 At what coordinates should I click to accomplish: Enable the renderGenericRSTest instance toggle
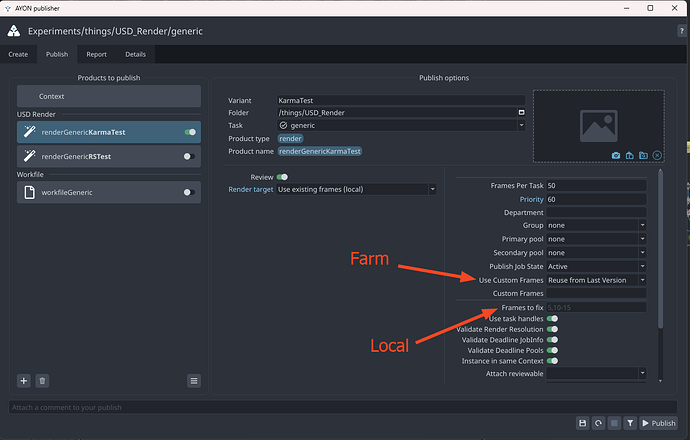tap(189, 157)
